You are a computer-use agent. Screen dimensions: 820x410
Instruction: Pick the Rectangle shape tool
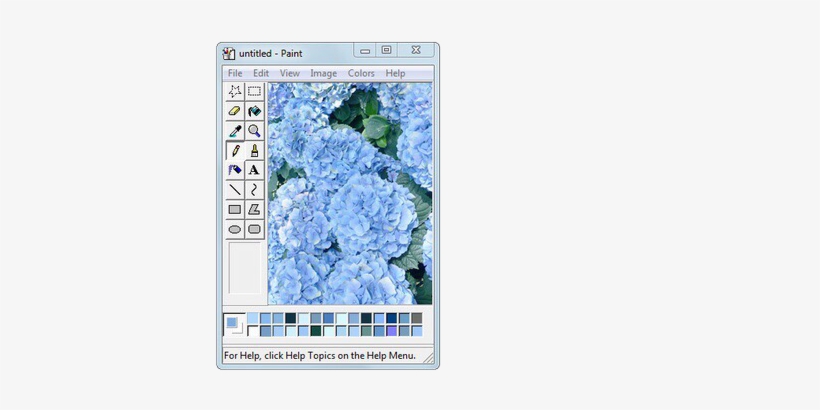click(x=235, y=209)
